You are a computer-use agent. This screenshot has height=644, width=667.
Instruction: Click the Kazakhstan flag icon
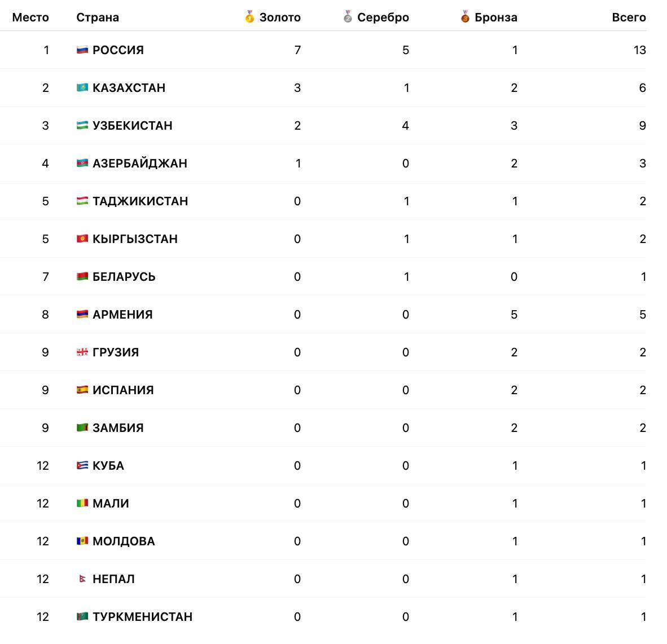82,88
